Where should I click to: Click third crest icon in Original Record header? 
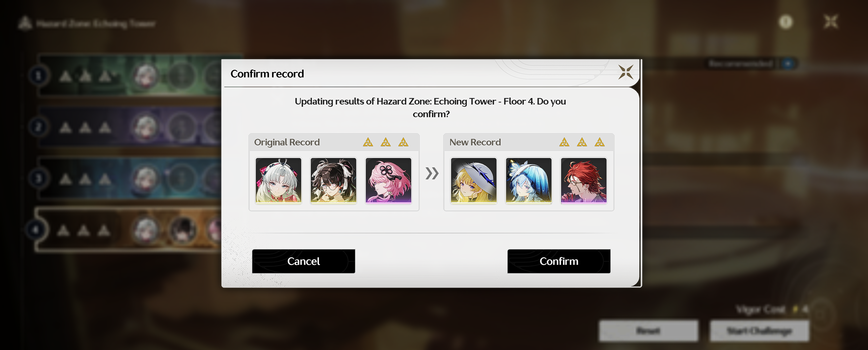[403, 142]
